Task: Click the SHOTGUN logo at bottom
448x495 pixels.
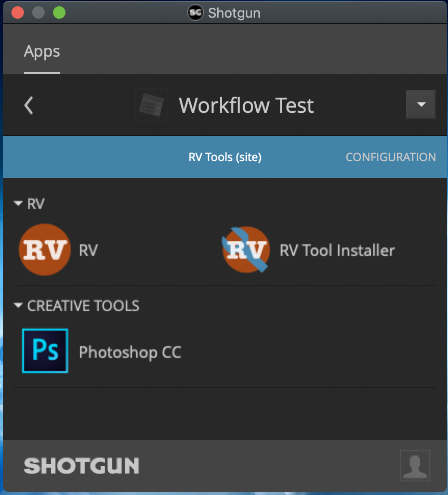Action: 82,466
